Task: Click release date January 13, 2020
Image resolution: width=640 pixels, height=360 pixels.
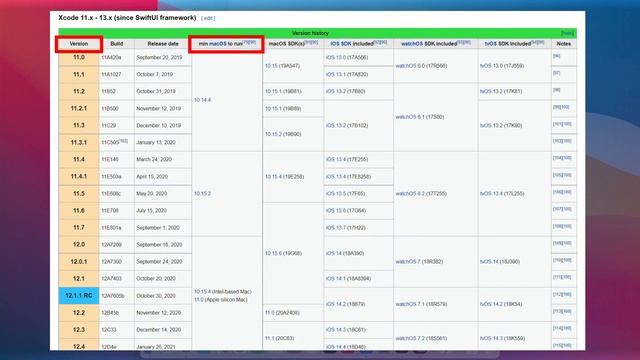Action: point(156,142)
